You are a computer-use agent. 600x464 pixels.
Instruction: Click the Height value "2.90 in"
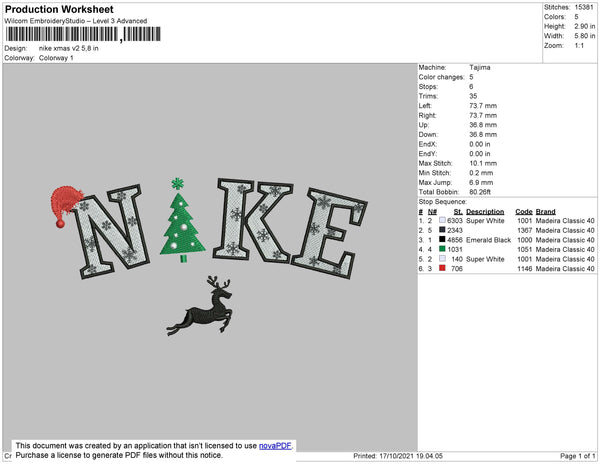[585, 26]
